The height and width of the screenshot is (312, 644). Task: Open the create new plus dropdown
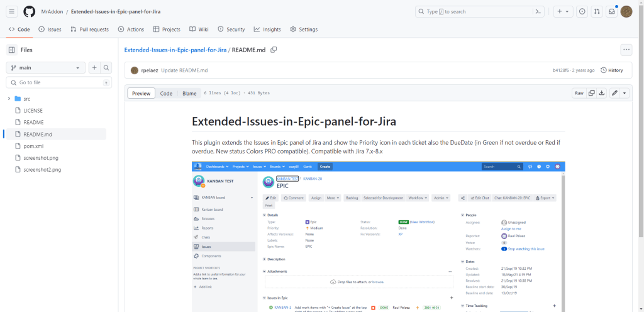[x=562, y=11]
